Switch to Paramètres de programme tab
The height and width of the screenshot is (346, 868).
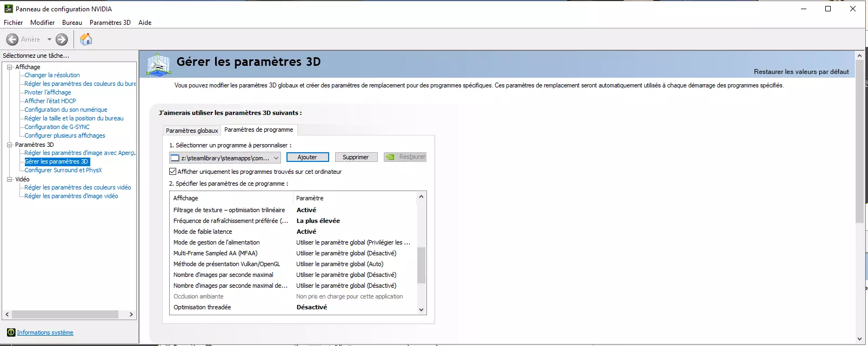[259, 130]
